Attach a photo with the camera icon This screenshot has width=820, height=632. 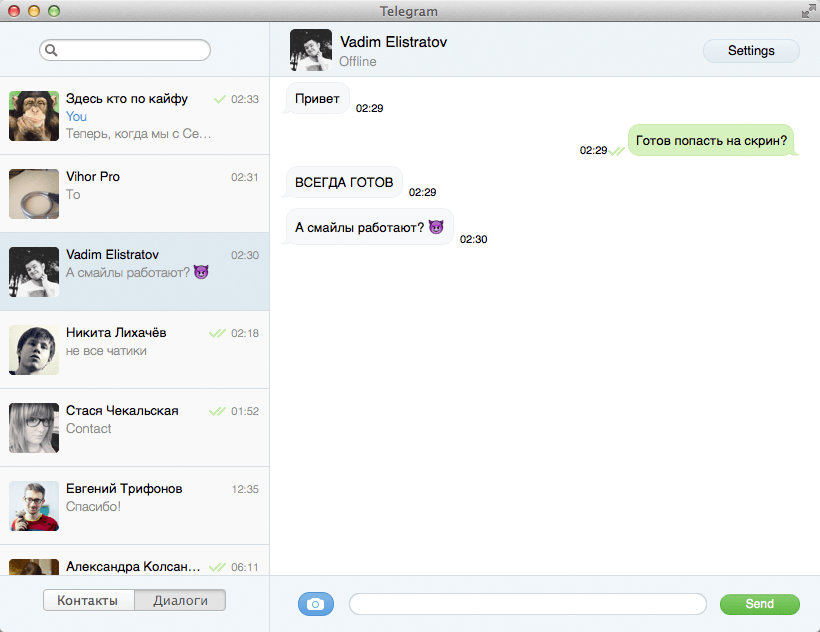coord(316,604)
